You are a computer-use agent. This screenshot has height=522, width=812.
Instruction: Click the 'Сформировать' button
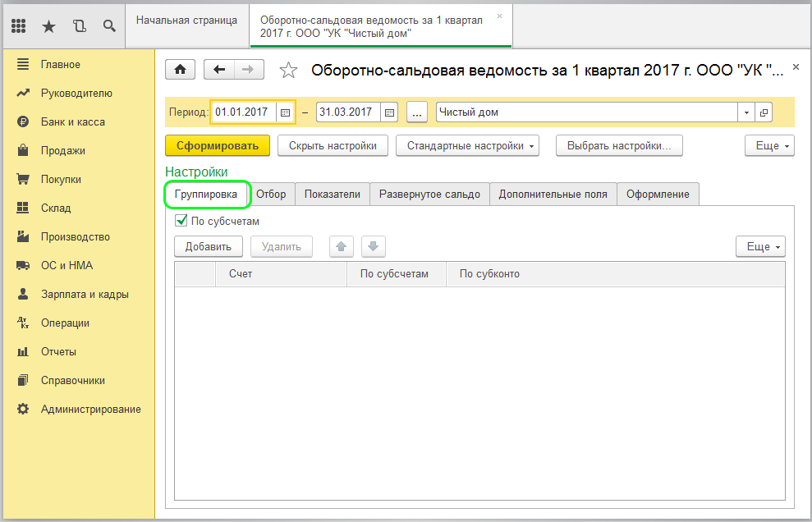(218, 146)
